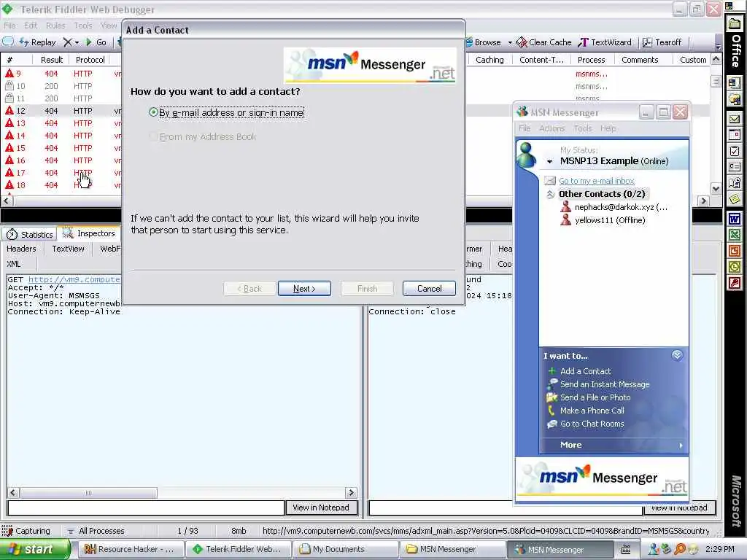The height and width of the screenshot is (560, 747).
Task: Open the Fiddler toolbar overflow chevron
Action: pyautogui.click(x=718, y=44)
